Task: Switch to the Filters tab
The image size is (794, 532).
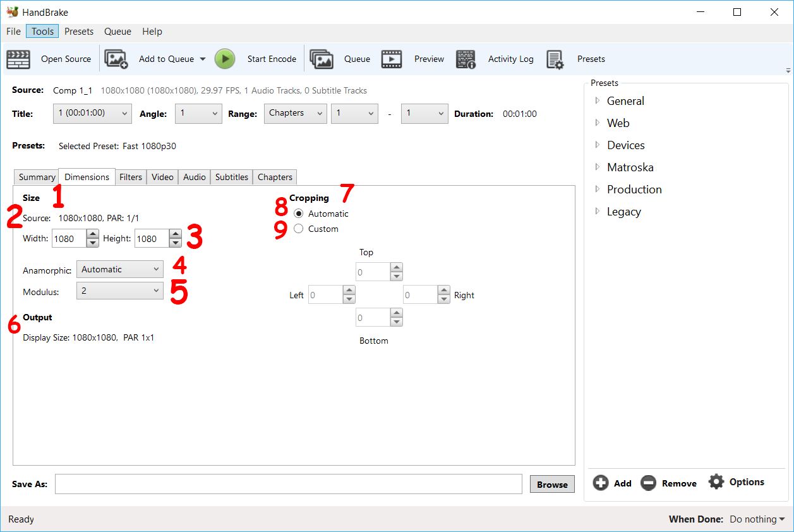Action: click(x=131, y=177)
